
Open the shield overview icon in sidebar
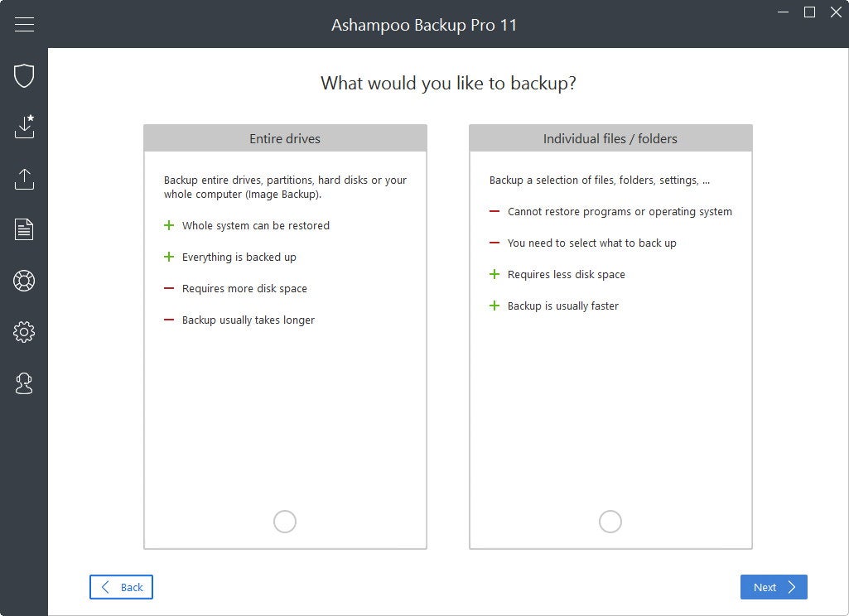coord(24,75)
